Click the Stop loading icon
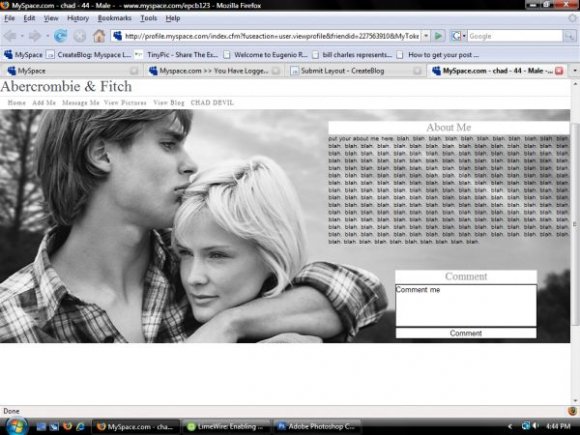Image resolution: width=580 pixels, height=435 pixels. (x=80, y=36)
